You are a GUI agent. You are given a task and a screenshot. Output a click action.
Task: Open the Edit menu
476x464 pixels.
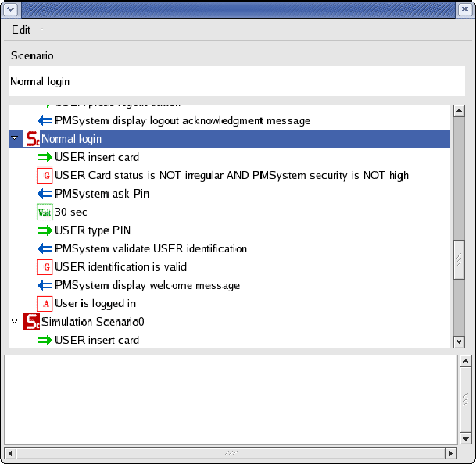[x=21, y=30]
